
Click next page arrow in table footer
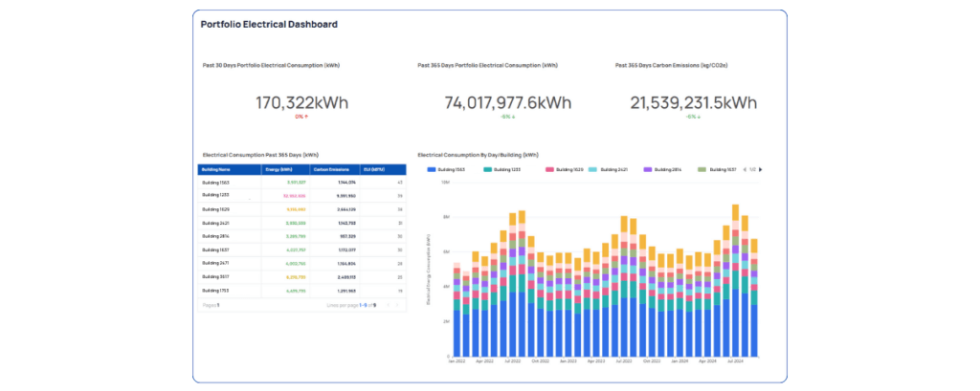(x=398, y=305)
